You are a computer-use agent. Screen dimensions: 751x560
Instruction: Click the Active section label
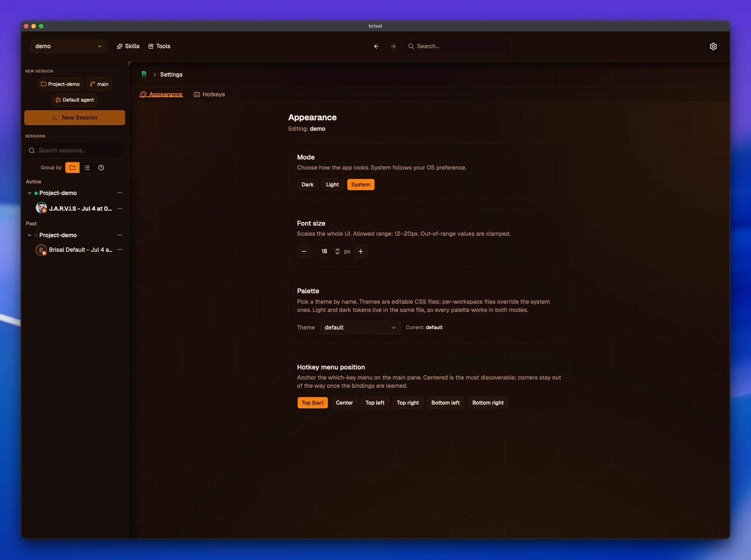click(x=33, y=182)
